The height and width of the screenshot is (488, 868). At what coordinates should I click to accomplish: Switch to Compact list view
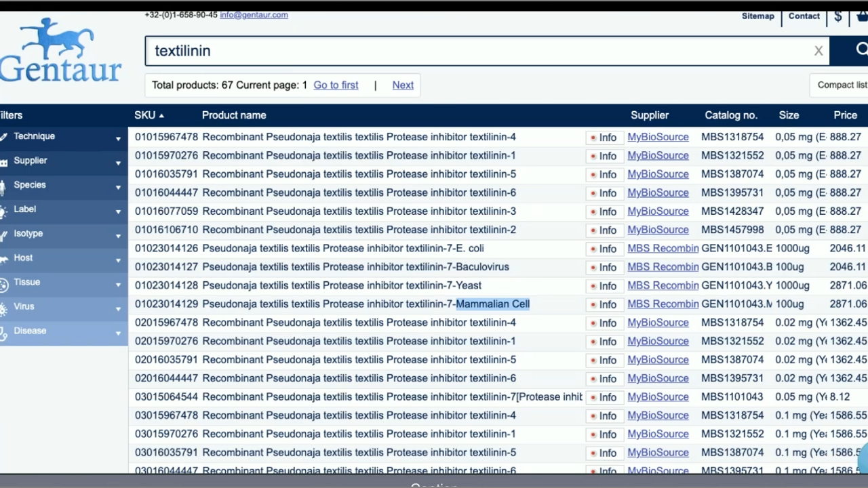tap(842, 85)
